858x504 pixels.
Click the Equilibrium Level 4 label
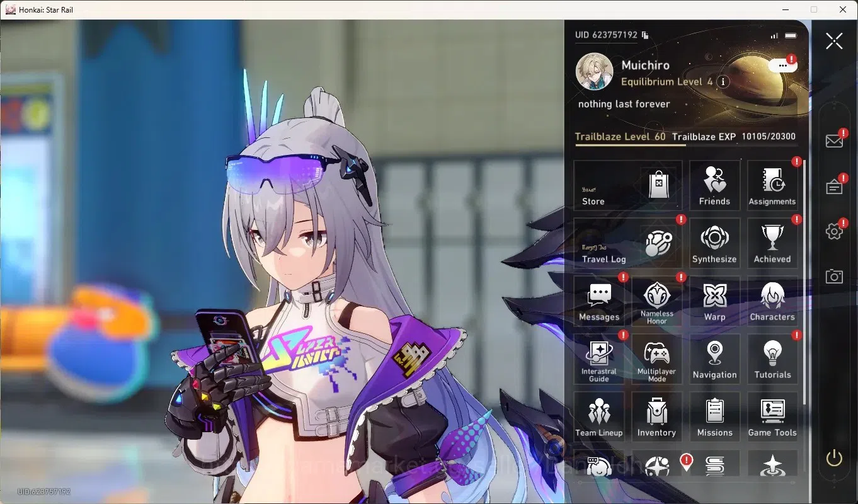[667, 82]
